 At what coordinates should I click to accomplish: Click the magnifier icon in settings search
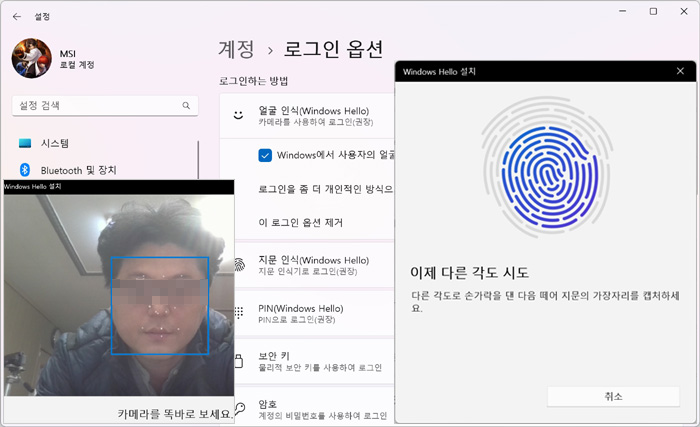coord(186,105)
